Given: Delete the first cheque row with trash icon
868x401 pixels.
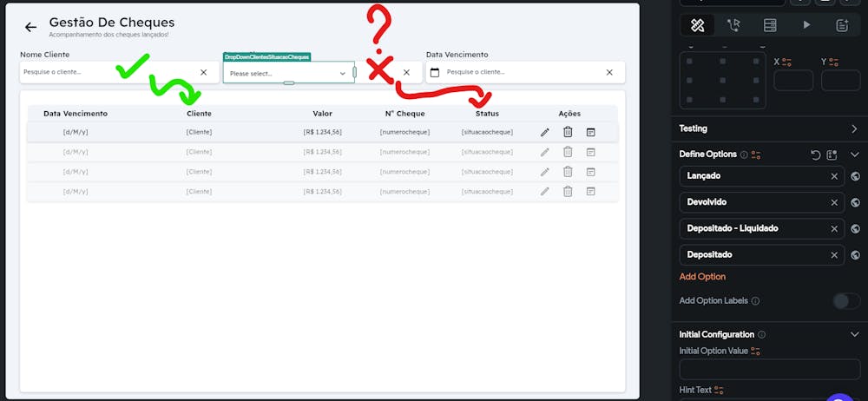Looking at the screenshot, I should click(568, 132).
